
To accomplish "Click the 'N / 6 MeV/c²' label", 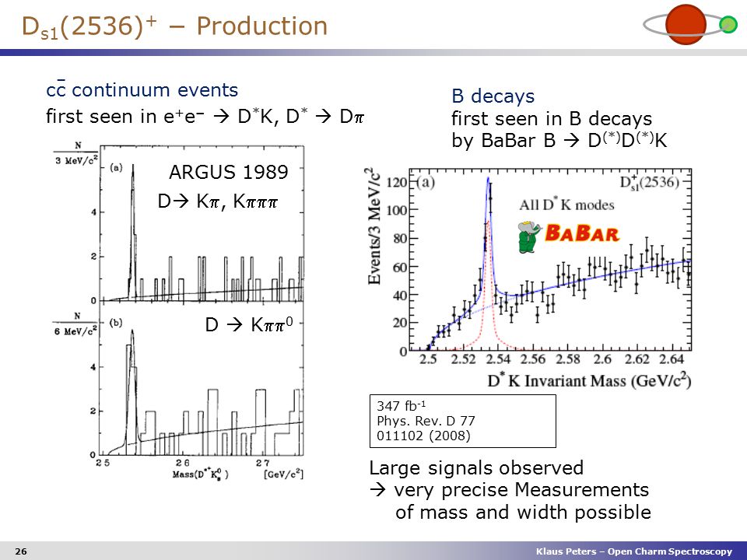I will 76,324.
